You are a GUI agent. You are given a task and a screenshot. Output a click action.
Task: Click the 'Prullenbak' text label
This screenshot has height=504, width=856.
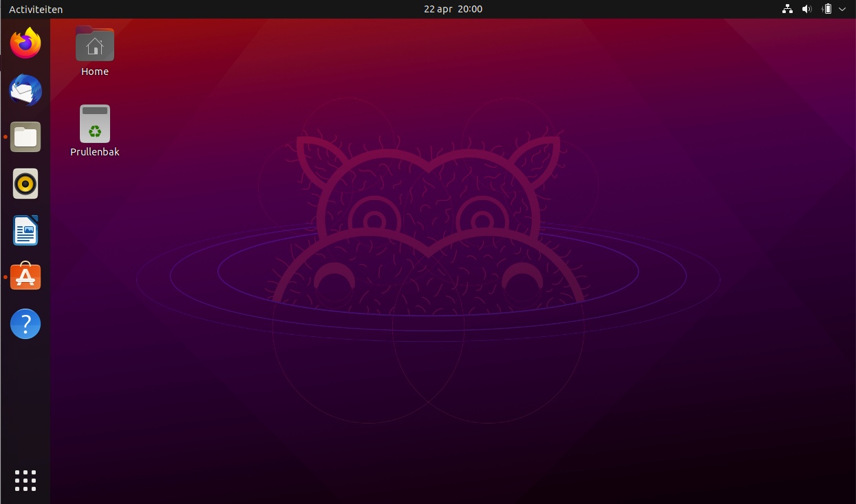point(95,152)
